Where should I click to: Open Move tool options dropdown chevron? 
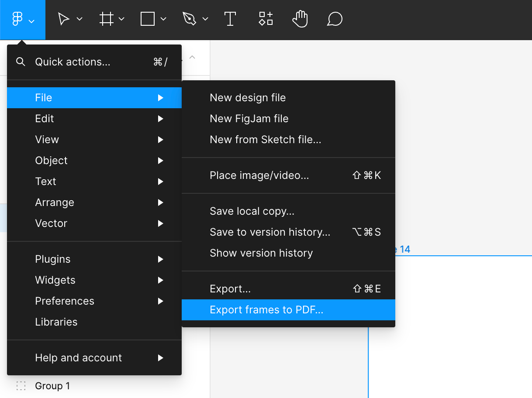click(x=79, y=19)
